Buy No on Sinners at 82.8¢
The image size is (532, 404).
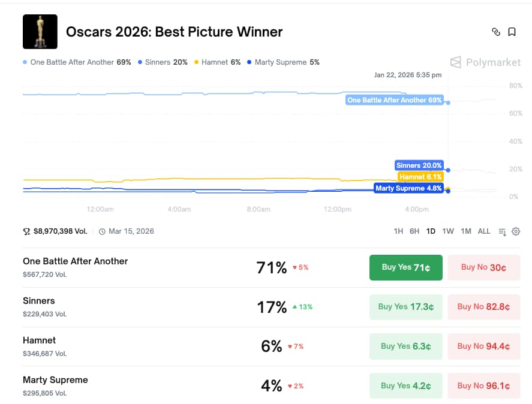coord(483,307)
